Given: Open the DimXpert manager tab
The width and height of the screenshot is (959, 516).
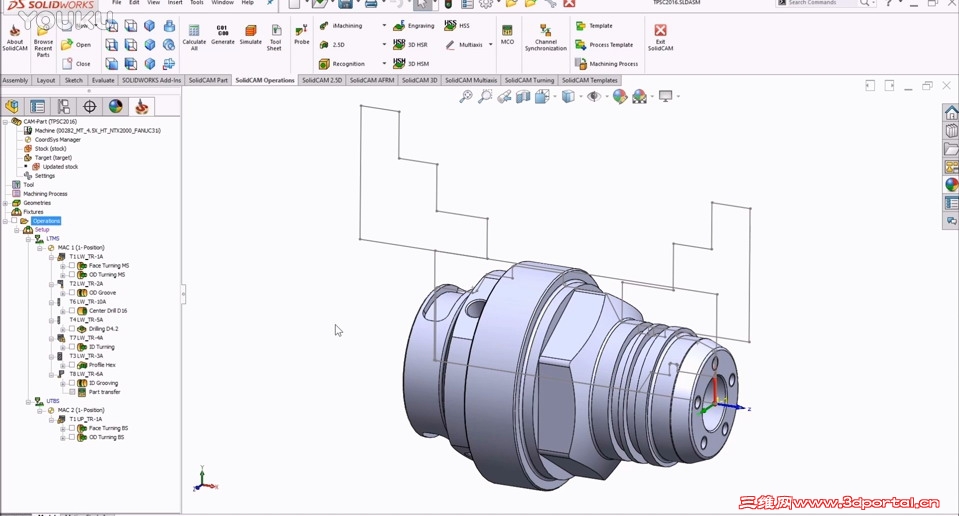Looking at the screenshot, I should tap(89, 107).
